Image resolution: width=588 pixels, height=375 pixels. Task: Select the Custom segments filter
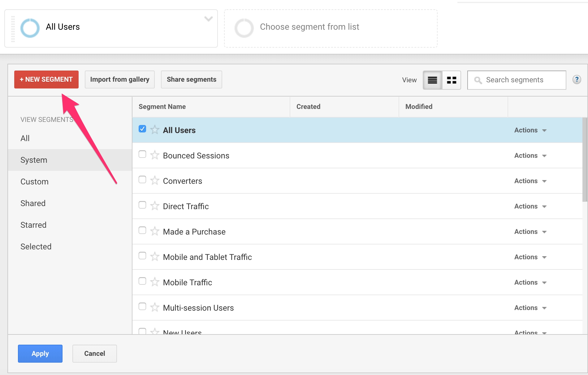[34, 181]
